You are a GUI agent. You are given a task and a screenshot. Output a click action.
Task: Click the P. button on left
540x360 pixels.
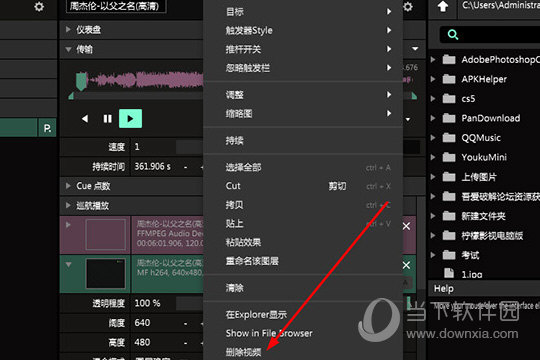[x=47, y=128]
